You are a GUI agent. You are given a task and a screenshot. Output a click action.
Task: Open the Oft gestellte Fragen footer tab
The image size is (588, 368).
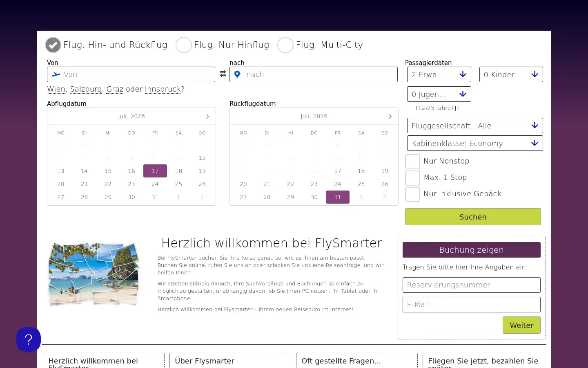click(x=357, y=361)
